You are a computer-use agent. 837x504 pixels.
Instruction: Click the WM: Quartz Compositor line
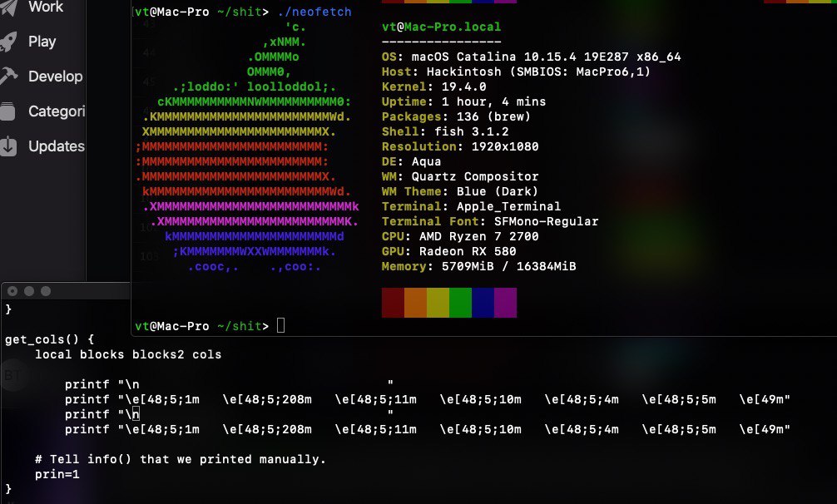pyautogui.click(x=460, y=176)
